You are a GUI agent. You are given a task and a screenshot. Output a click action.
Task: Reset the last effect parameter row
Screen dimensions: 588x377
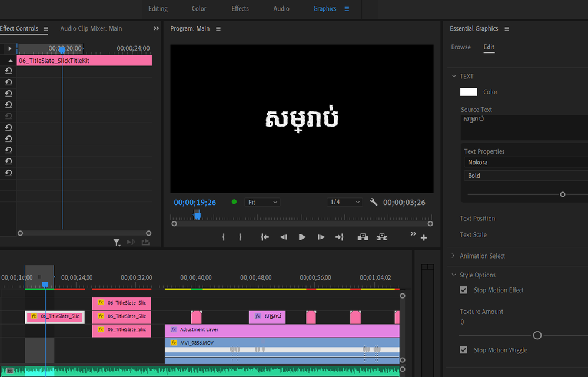pyautogui.click(x=8, y=173)
